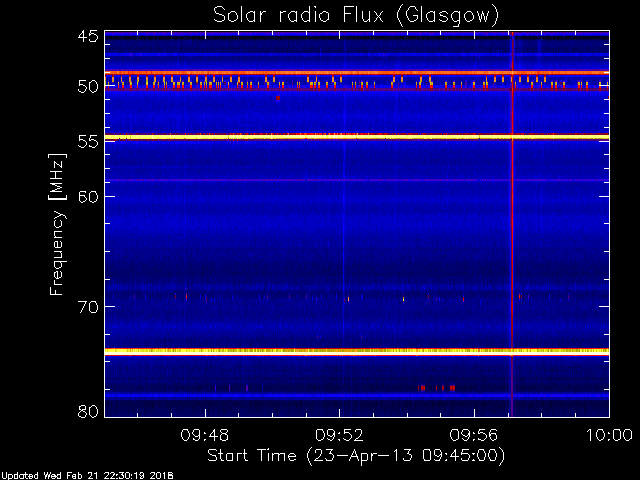The height and width of the screenshot is (480, 640).
Task: Click the title 'Solar radio Flux (Glasgow)'
Action: [356, 16]
